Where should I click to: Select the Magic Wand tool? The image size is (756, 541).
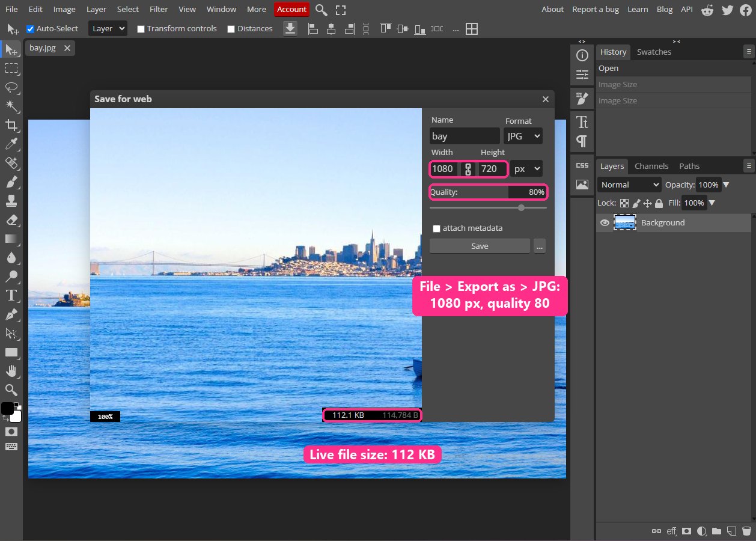11,106
